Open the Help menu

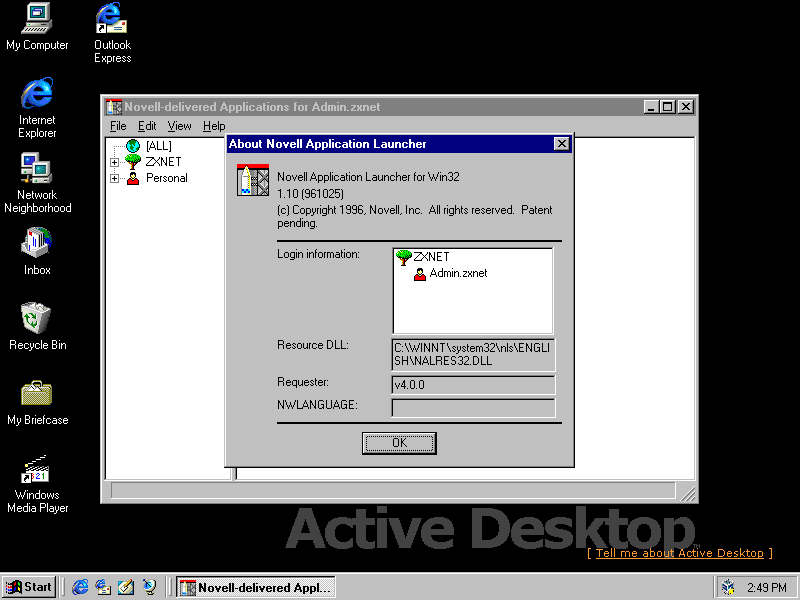[214, 126]
